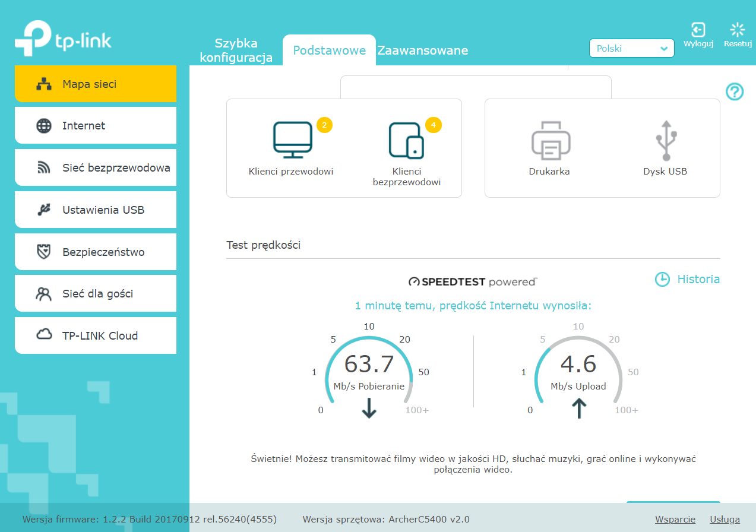
Task: Open help via question mark icon
Action: coord(735,91)
